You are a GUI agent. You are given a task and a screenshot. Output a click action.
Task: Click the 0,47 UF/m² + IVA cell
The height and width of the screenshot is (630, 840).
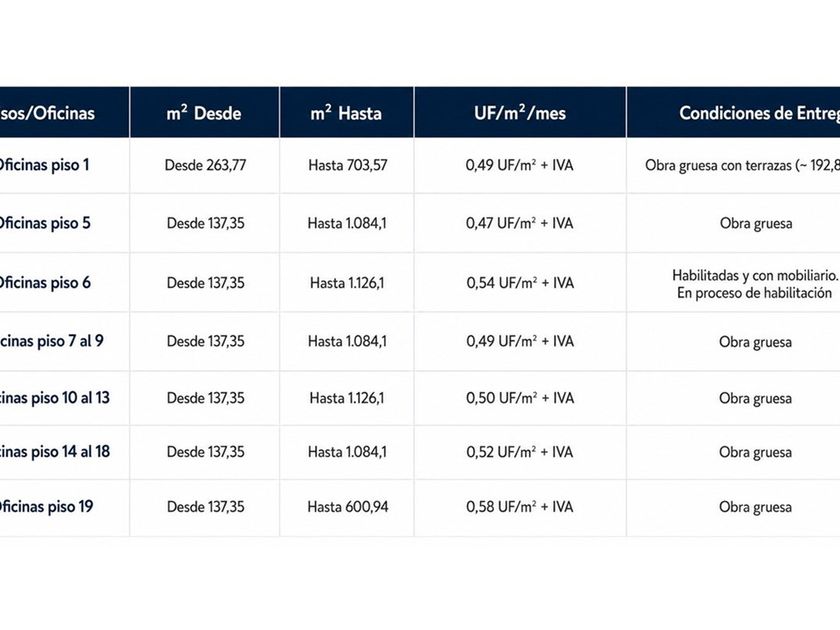[x=520, y=223]
